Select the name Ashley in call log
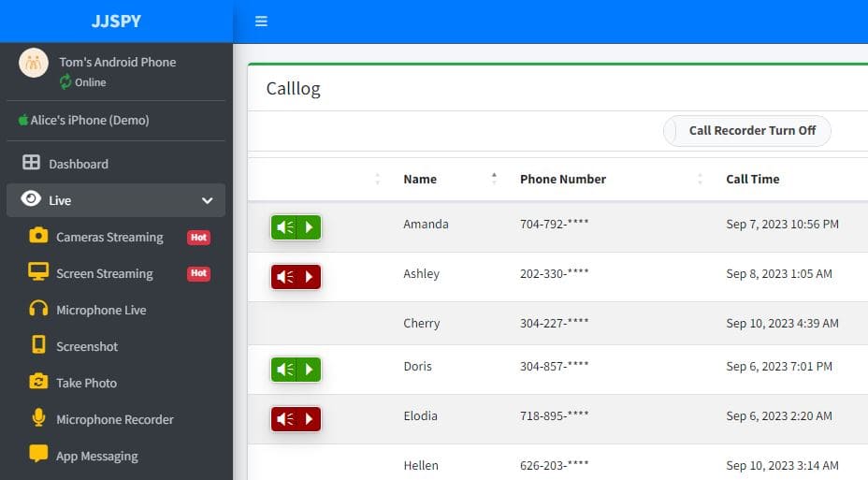Screen dimensions: 868x480 point(421,274)
